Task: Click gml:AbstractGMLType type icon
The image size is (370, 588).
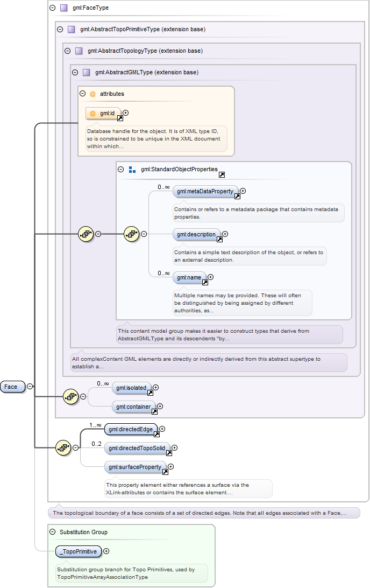Action: point(87,72)
